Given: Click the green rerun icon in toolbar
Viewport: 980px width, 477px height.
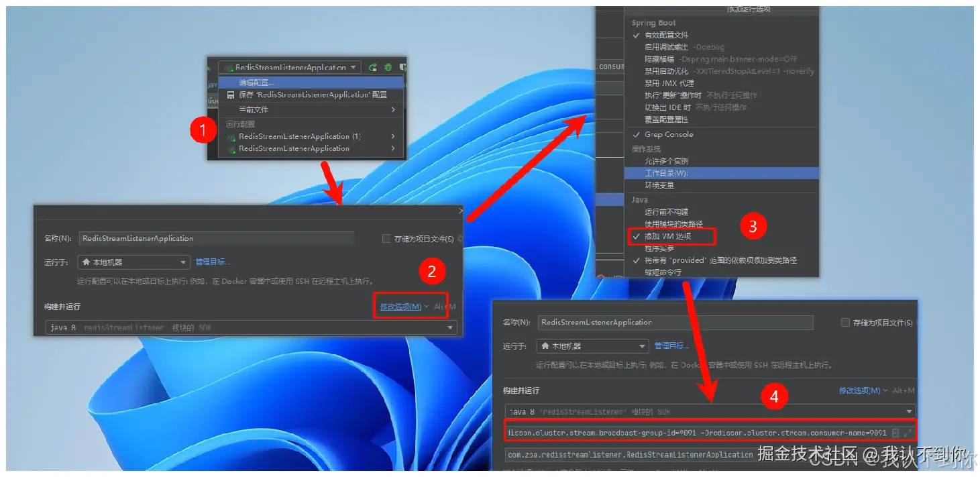Looking at the screenshot, I should coord(373,68).
